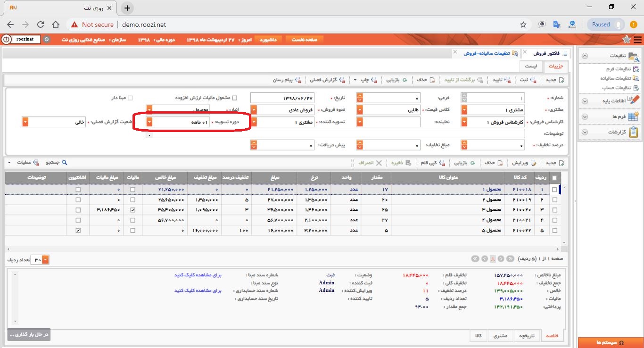Click the جدید (new) icon in the top invoice toolbar
The image size is (644, 348).
[561, 80]
